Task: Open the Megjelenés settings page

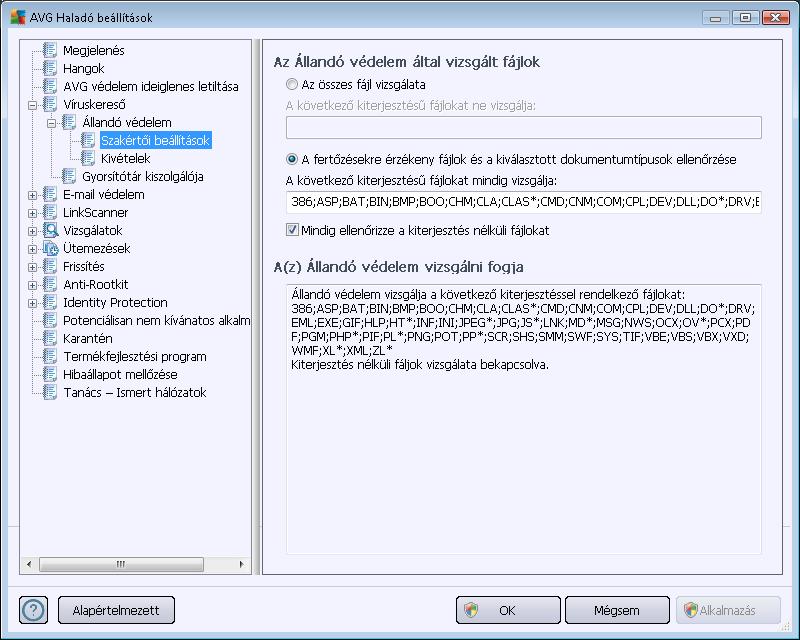Action: click(93, 50)
